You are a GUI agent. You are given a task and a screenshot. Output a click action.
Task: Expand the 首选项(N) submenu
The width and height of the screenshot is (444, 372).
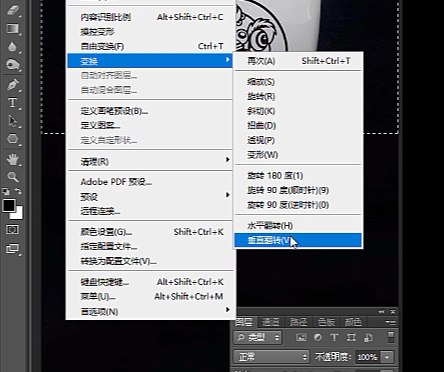[x=151, y=311]
